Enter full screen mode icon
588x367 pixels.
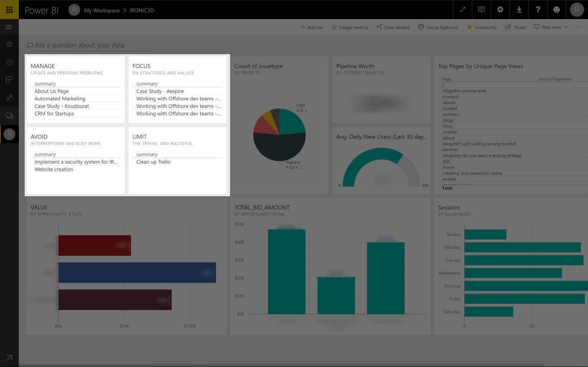pos(463,9)
